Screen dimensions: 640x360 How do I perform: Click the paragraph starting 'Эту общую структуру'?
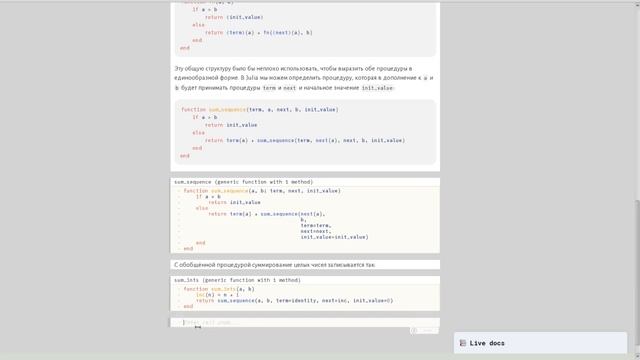tap(304, 78)
